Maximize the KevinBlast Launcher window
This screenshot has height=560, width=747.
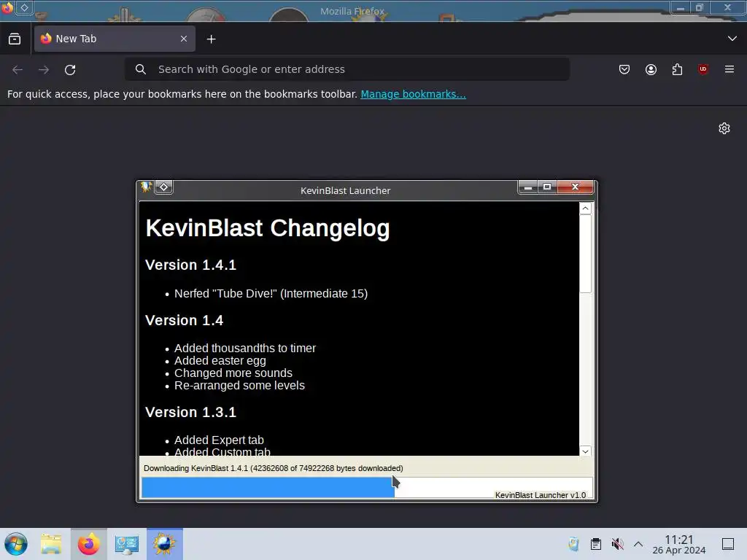[x=547, y=187]
